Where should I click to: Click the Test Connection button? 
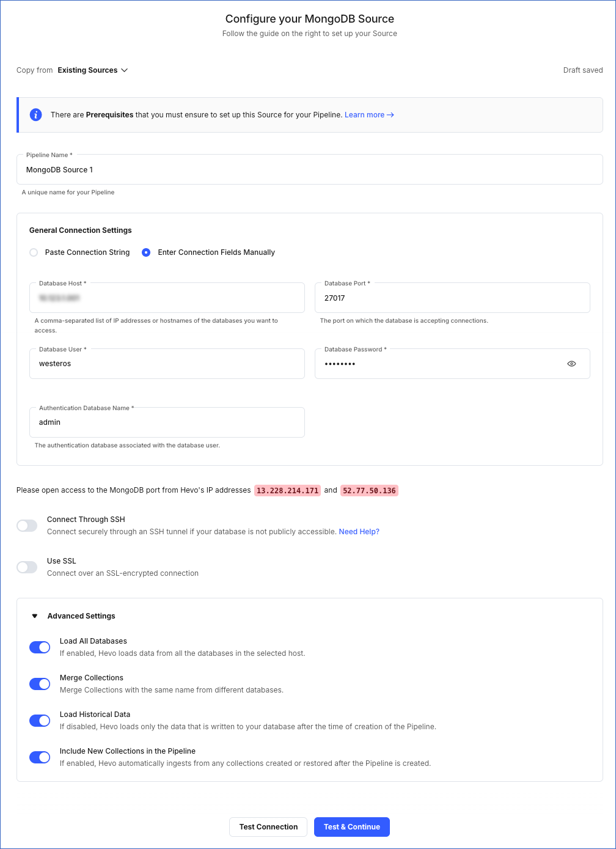pyautogui.click(x=268, y=826)
